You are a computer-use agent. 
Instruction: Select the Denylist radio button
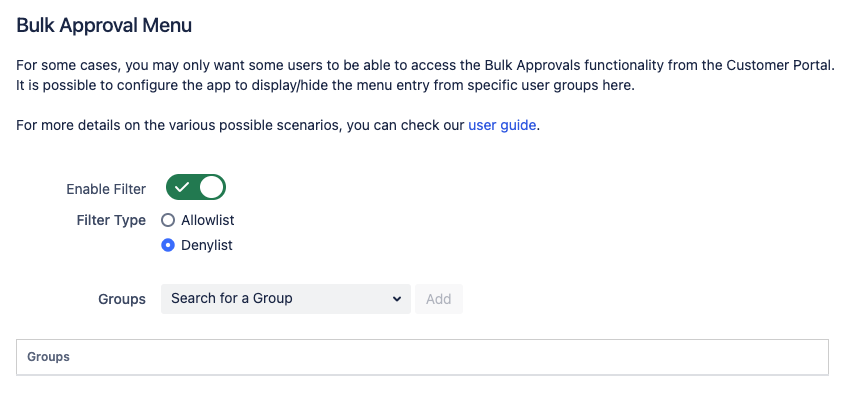coord(168,245)
